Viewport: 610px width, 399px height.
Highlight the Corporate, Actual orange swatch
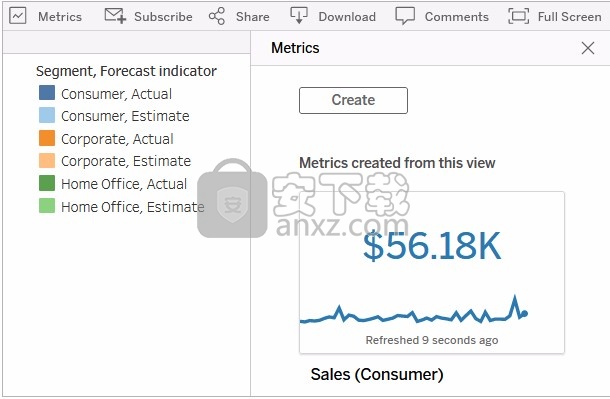pyautogui.click(x=47, y=138)
